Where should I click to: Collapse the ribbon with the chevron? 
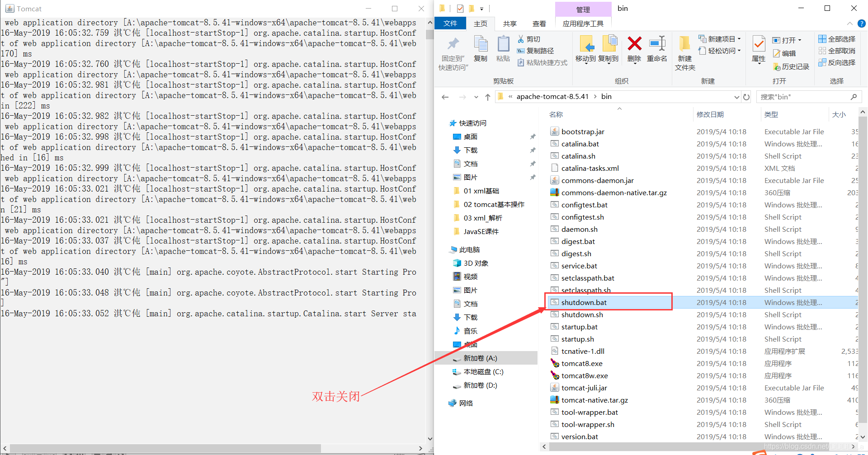[x=850, y=23]
